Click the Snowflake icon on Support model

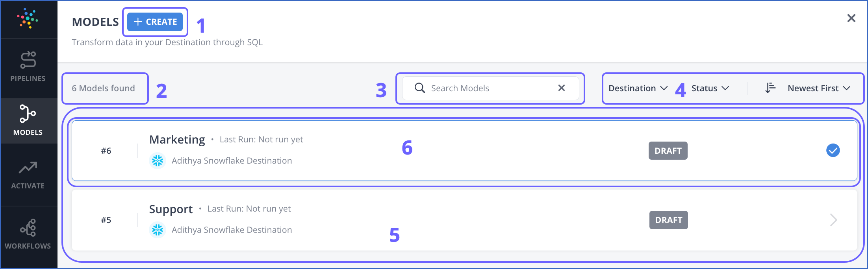coord(157,230)
